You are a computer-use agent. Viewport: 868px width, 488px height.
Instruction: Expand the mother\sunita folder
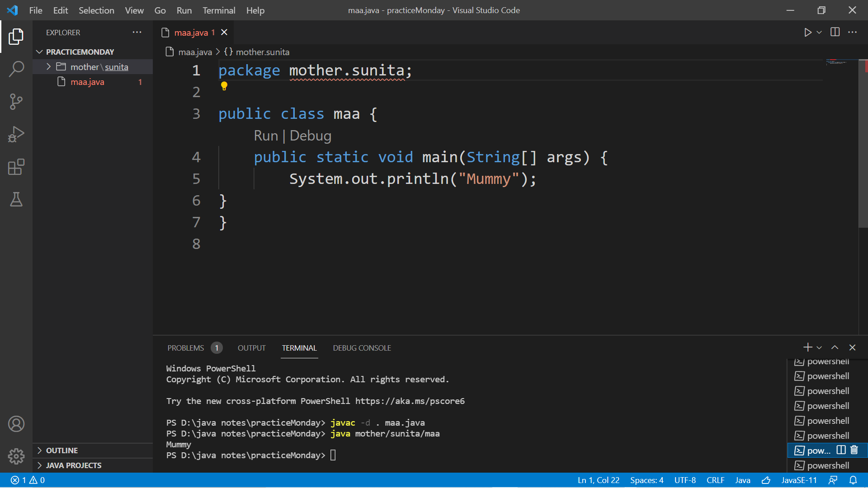click(48, 67)
